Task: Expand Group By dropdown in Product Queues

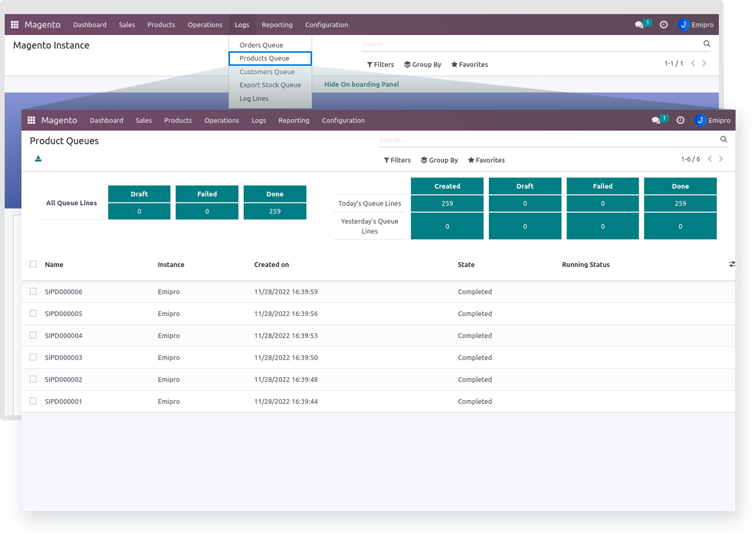Action: (x=439, y=160)
